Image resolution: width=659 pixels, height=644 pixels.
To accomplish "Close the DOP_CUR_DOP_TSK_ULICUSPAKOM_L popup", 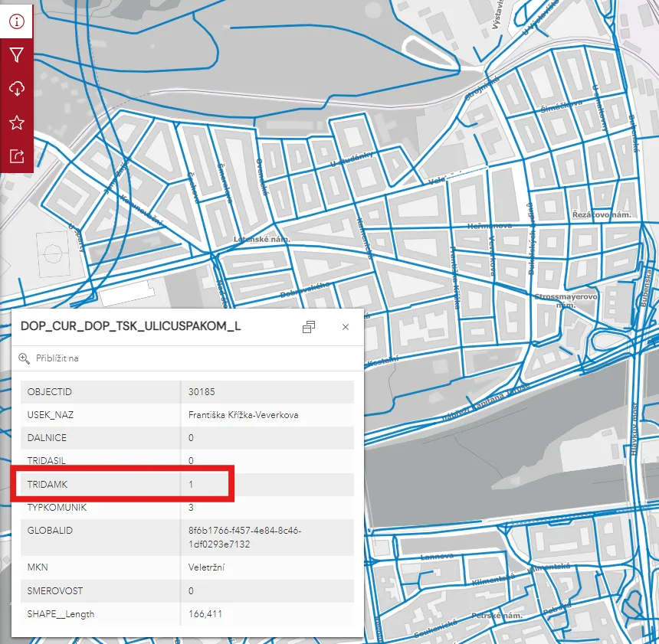I will coord(345,327).
